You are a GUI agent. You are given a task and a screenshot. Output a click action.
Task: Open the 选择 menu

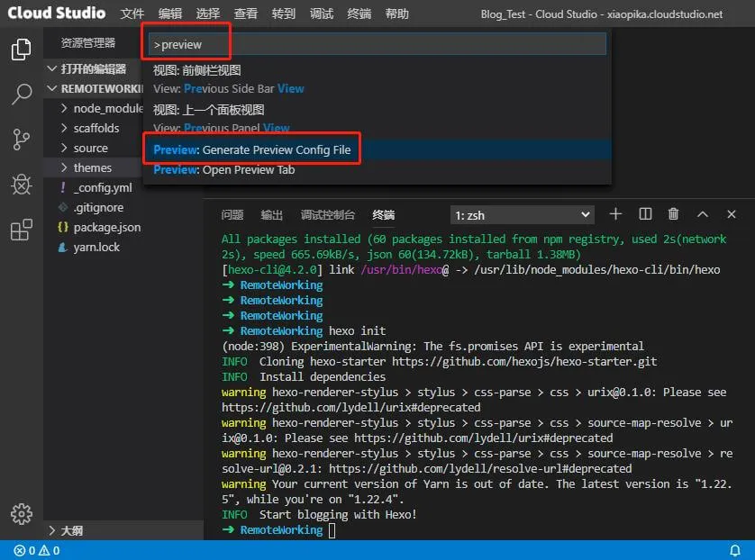[x=208, y=14]
